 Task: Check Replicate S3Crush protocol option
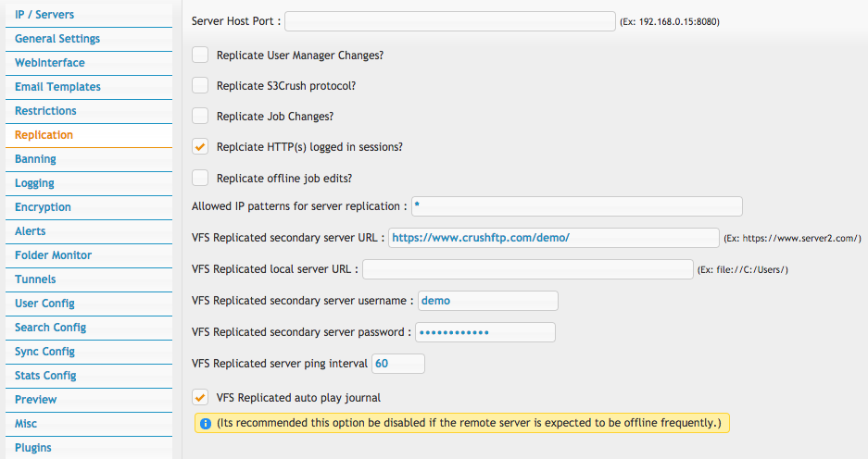point(200,85)
